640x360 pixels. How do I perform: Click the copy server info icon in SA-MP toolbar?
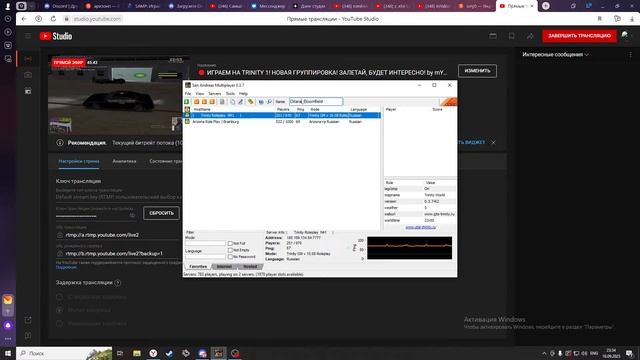(233, 102)
